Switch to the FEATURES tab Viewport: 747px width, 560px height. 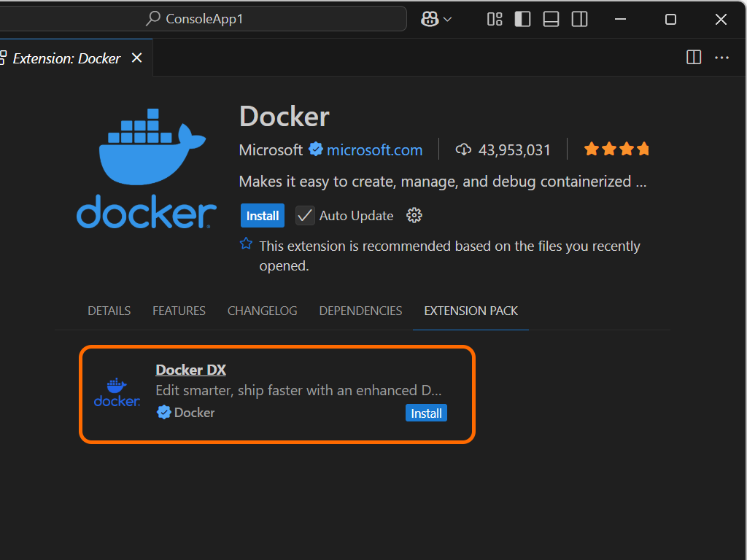tap(179, 310)
